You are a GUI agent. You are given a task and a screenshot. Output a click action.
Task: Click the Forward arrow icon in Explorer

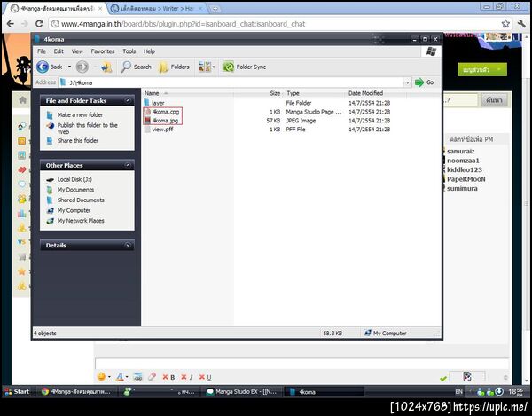point(82,67)
